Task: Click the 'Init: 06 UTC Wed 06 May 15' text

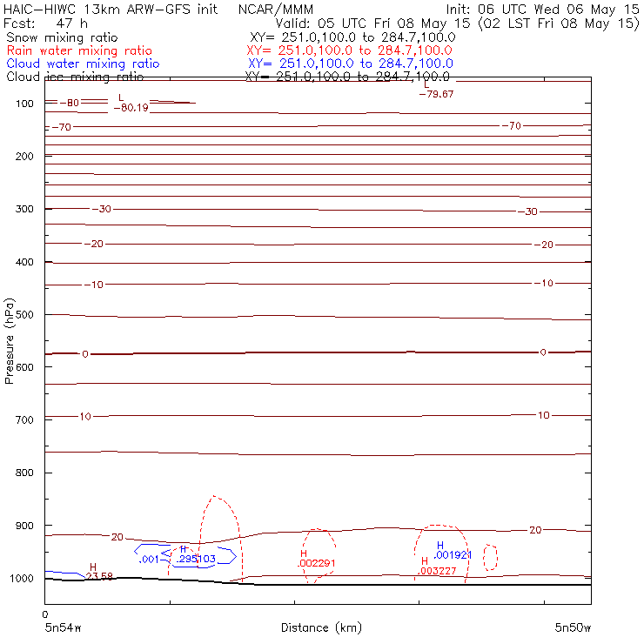Action: tap(542, 10)
